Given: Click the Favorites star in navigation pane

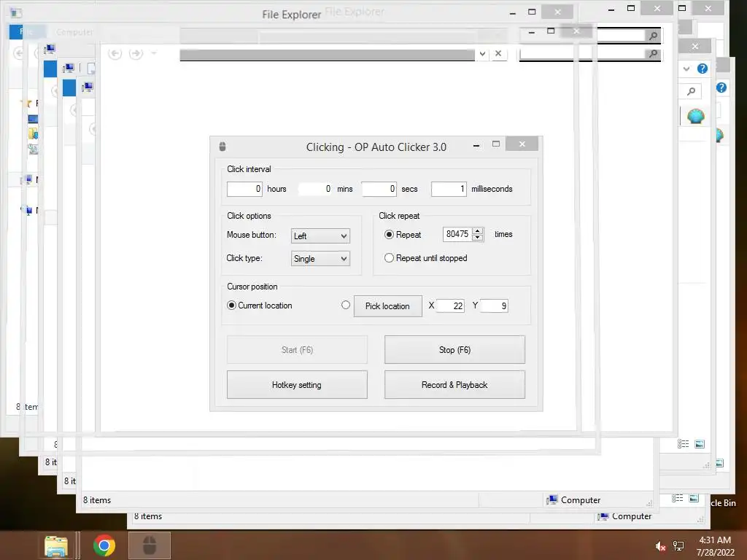Looking at the screenshot, I should 28,103.
